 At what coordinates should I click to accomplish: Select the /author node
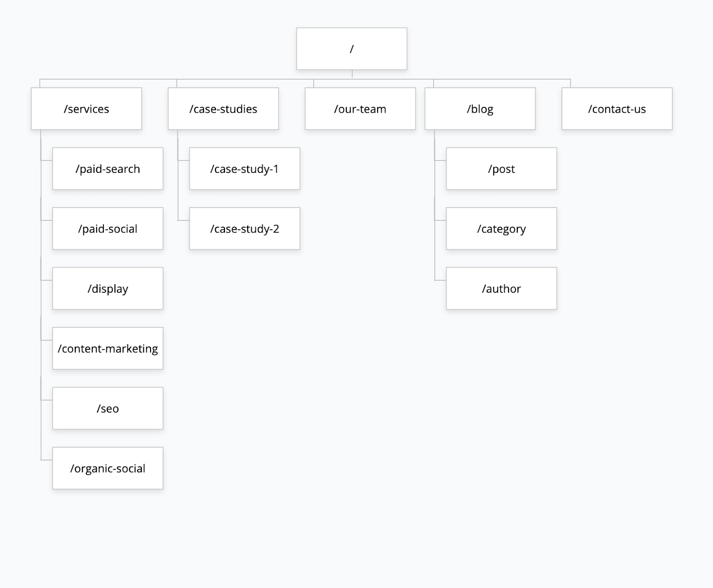(x=501, y=289)
